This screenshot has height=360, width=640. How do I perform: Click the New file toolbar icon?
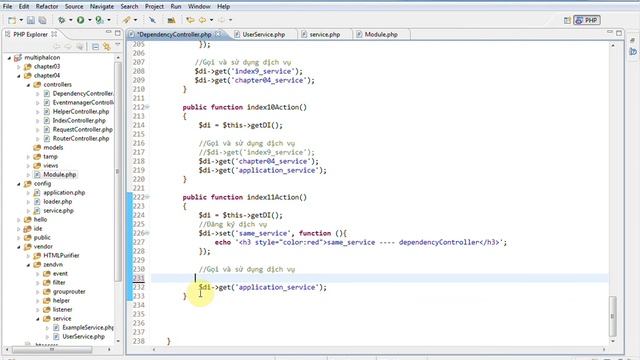point(12,20)
